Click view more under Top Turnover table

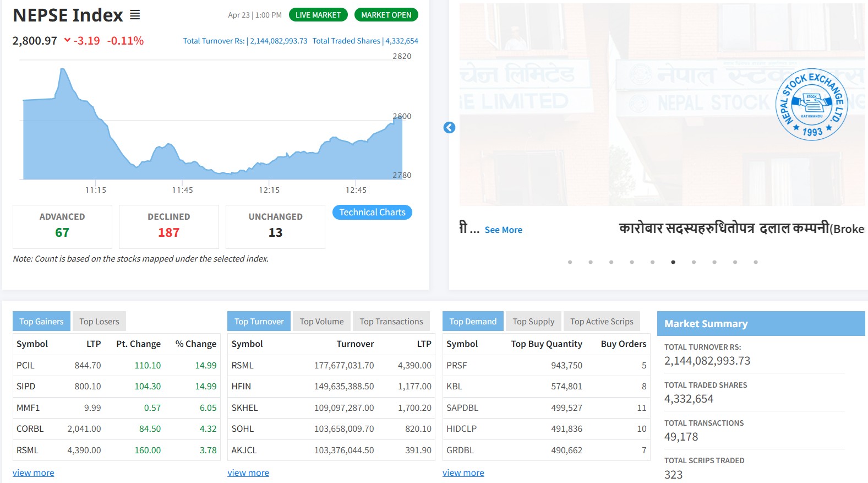248,473
